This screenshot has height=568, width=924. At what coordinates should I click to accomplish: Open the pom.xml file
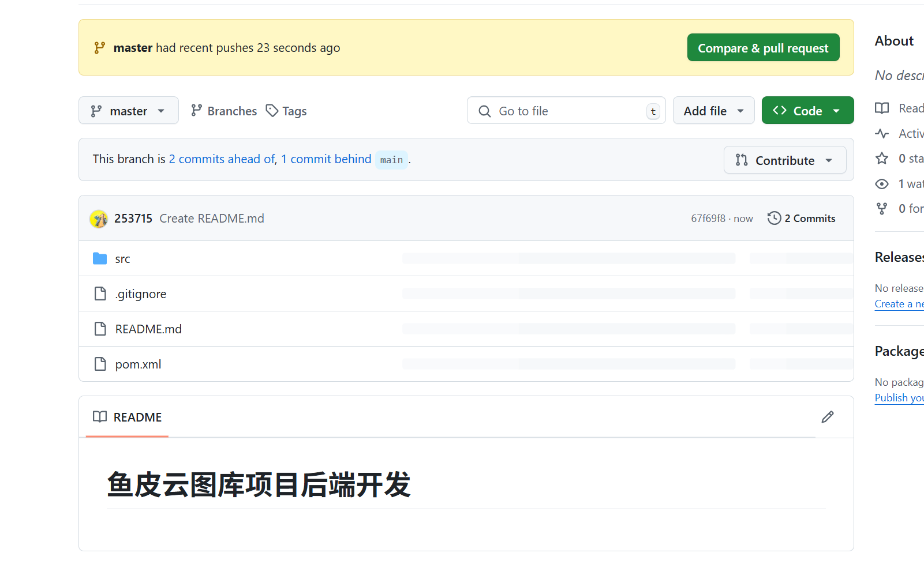138,364
